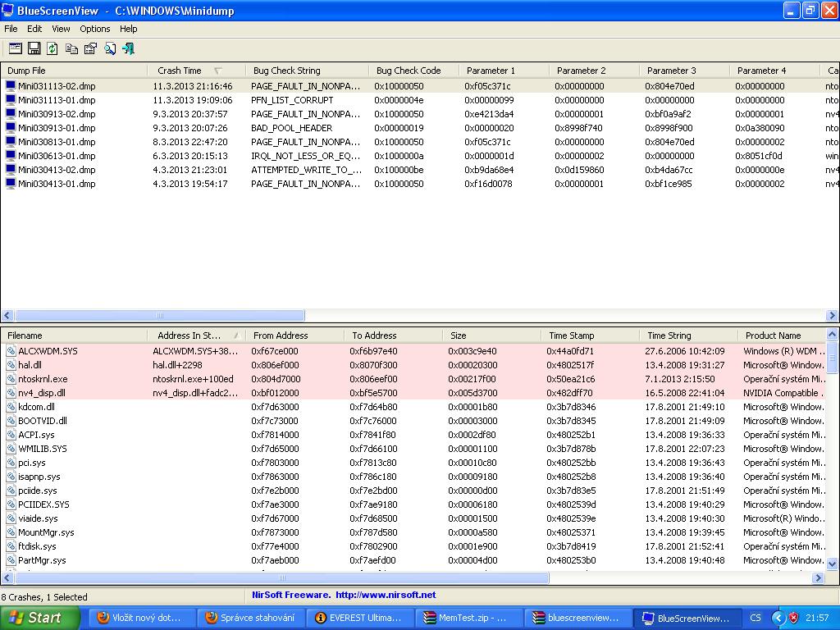The image size is (840, 630).
Task: Open the Options menu
Action: coord(95,29)
